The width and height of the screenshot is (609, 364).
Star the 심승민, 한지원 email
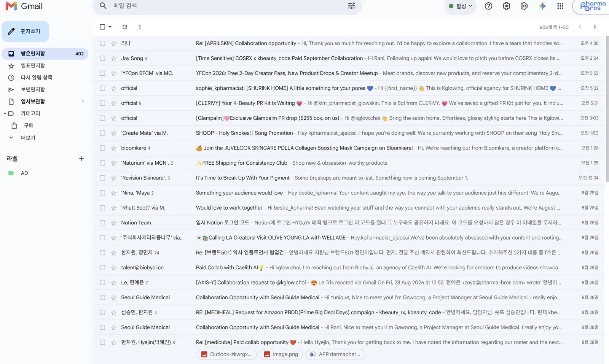113,313
